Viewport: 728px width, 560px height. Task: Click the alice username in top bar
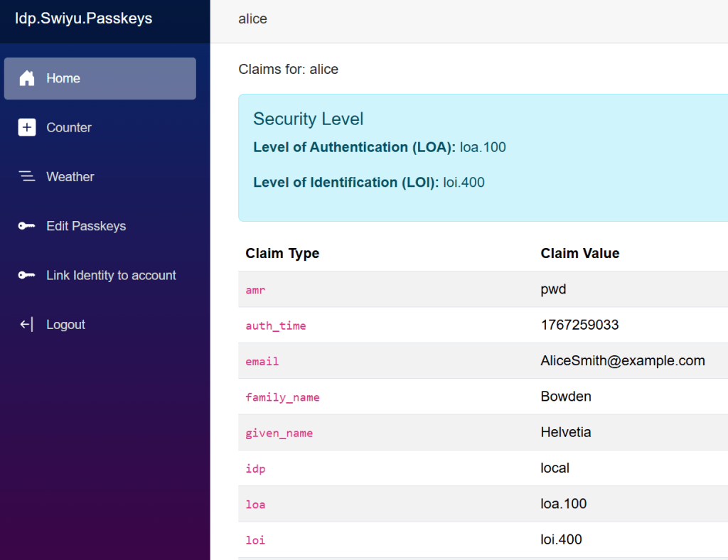(252, 19)
